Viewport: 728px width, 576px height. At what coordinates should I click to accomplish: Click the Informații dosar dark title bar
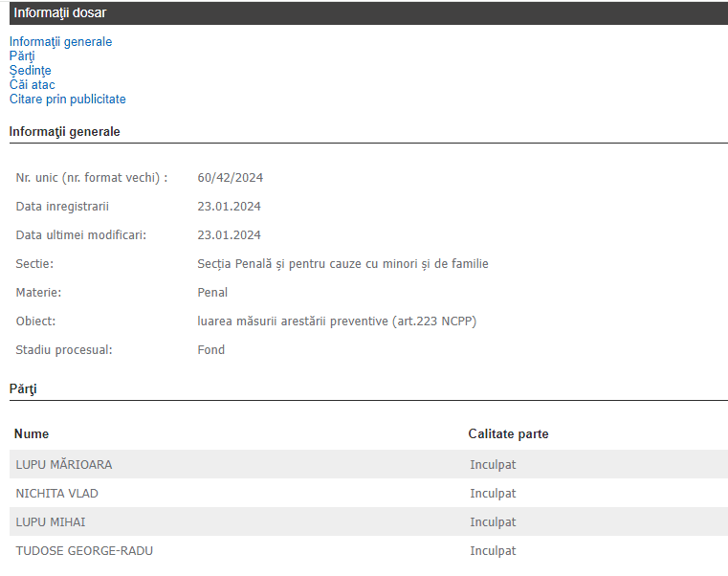(364, 13)
